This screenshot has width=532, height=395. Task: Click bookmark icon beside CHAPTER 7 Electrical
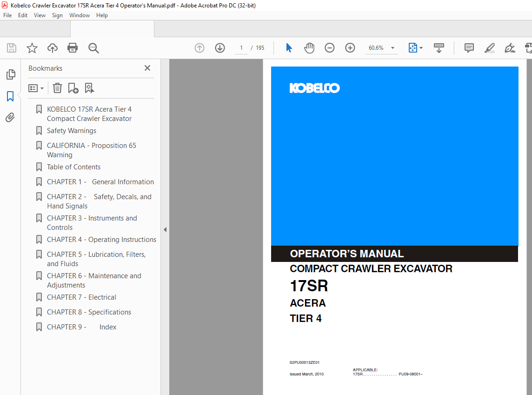[x=39, y=297]
